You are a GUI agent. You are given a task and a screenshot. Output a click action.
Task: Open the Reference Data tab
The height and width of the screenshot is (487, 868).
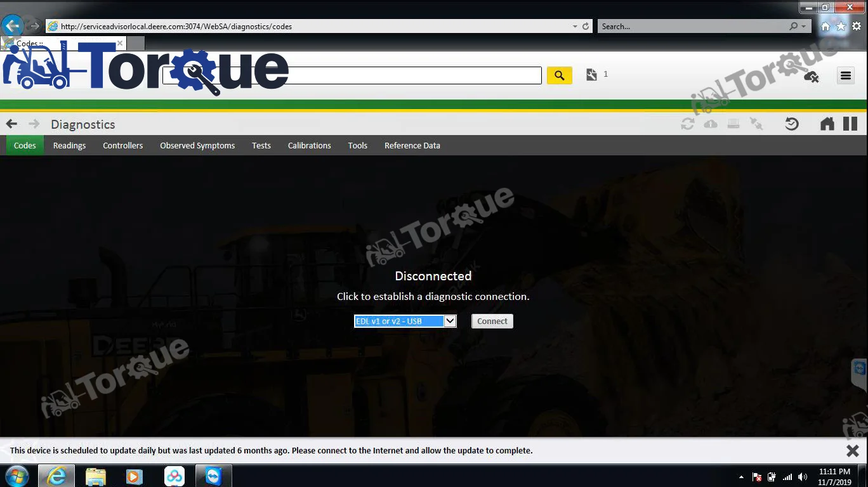tap(412, 145)
